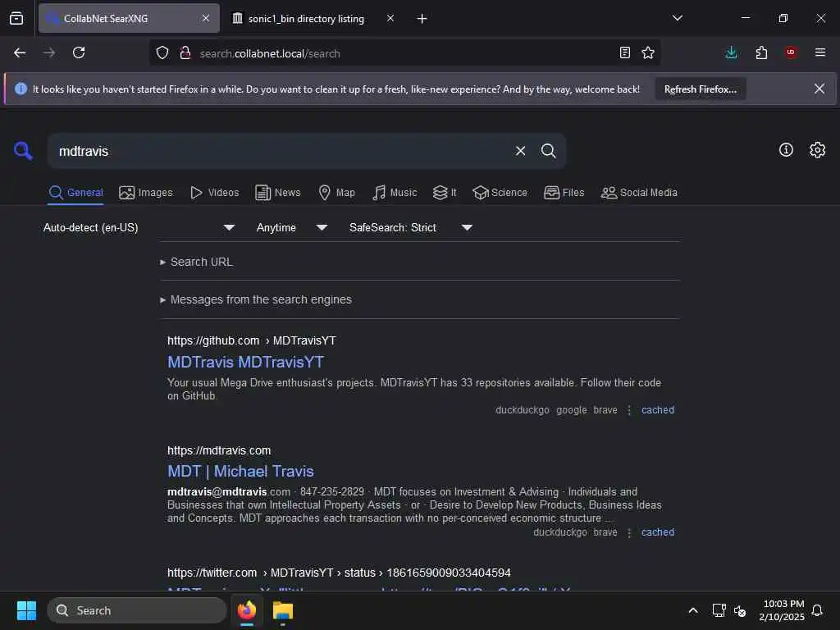
Task: Switch to the Music category
Action: 395,193
